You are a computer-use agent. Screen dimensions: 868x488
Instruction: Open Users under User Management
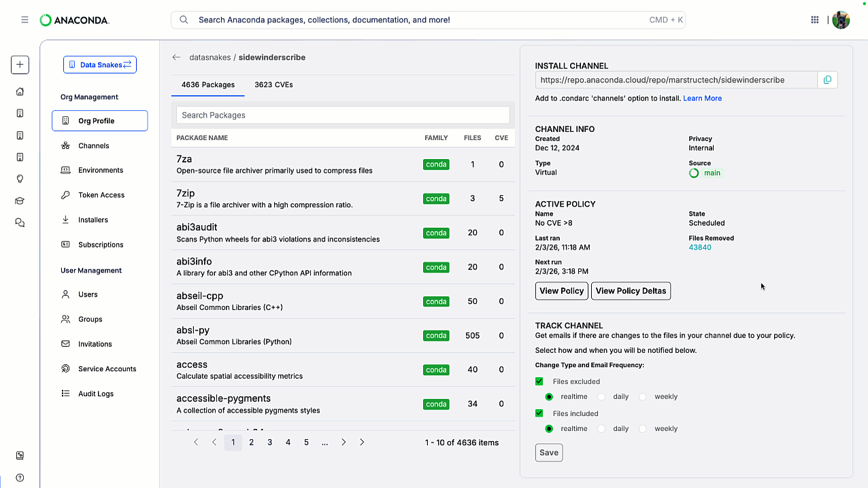click(88, 294)
